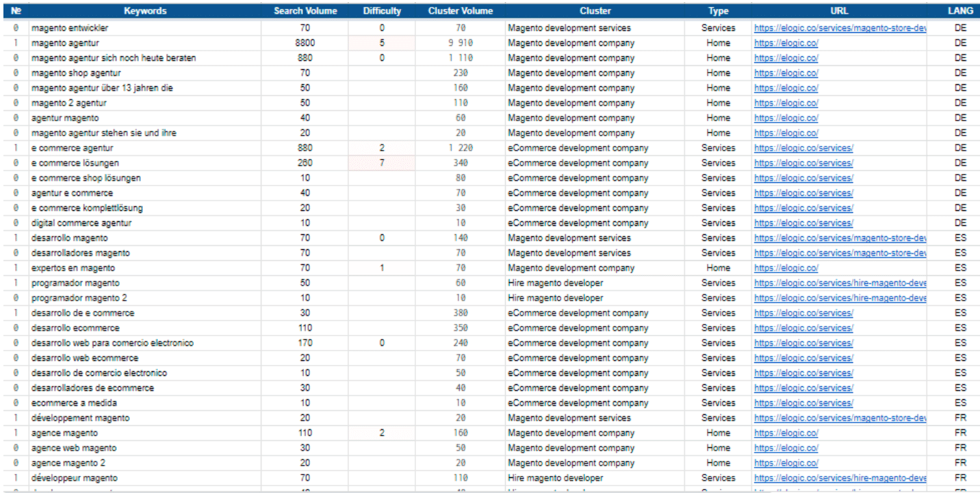Follow the link in the 'développement magento' row

[840, 418]
